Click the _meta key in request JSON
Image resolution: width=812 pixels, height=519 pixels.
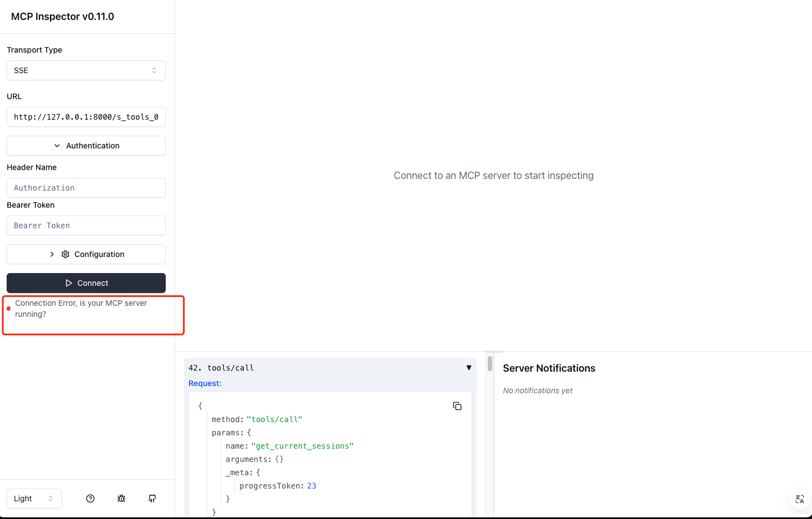click(239, 472)
